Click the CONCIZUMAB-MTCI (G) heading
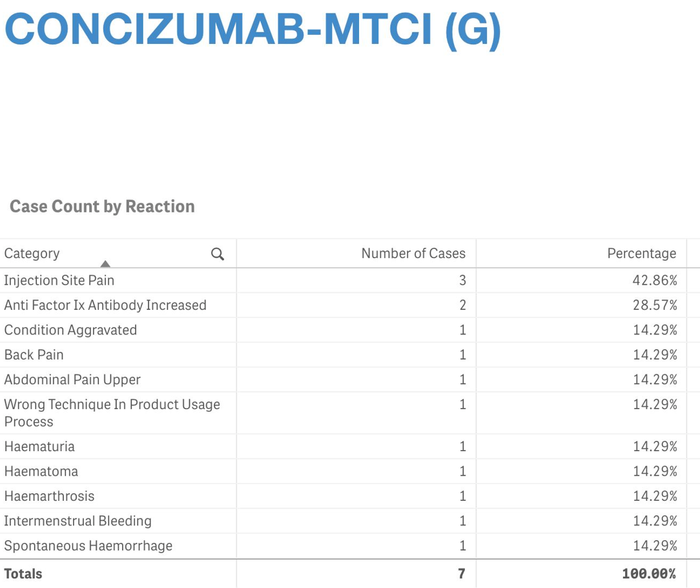 tap(252, 30)
